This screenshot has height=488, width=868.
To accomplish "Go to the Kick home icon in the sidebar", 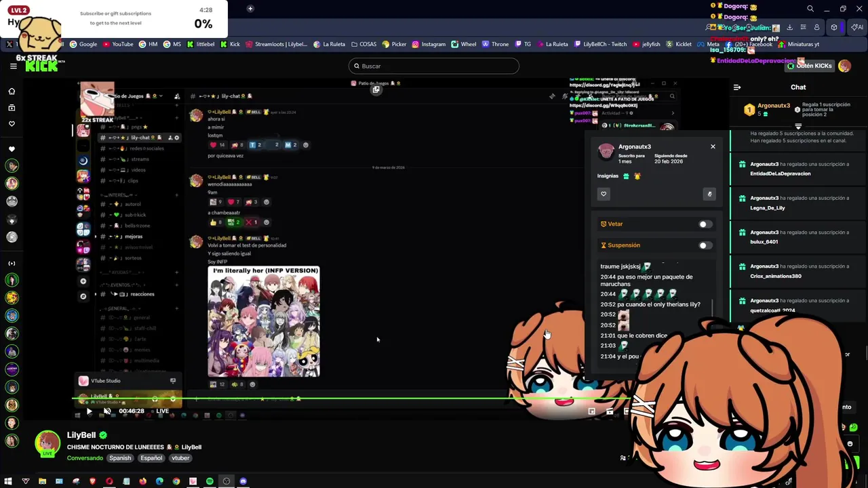I will (x=12, y=91).
